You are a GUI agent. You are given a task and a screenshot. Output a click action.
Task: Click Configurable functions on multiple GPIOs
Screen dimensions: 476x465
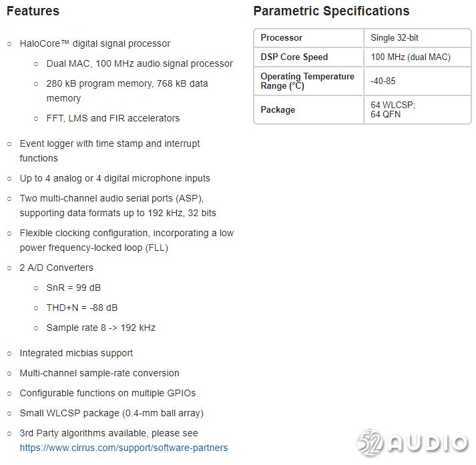pos(107,393)
